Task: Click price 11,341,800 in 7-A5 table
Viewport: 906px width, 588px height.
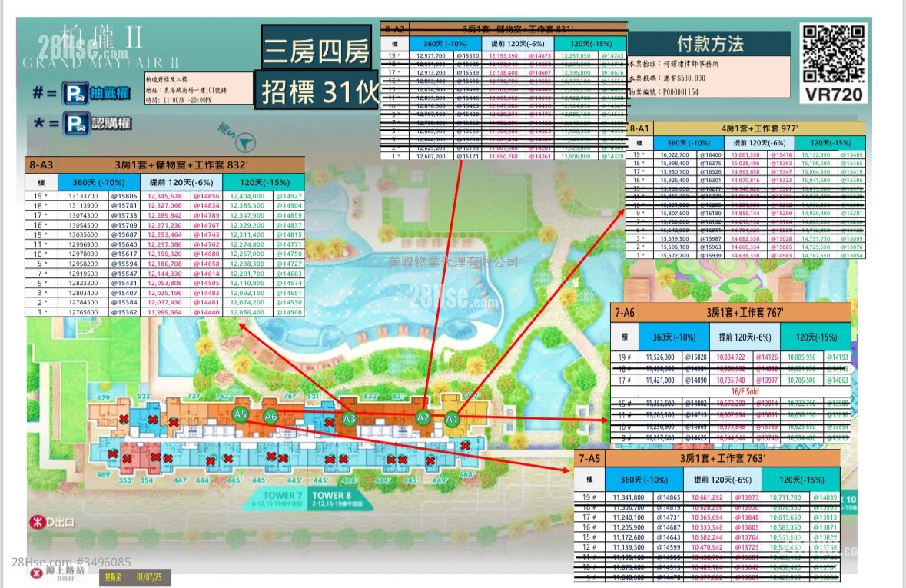Action: coord(629,497)
